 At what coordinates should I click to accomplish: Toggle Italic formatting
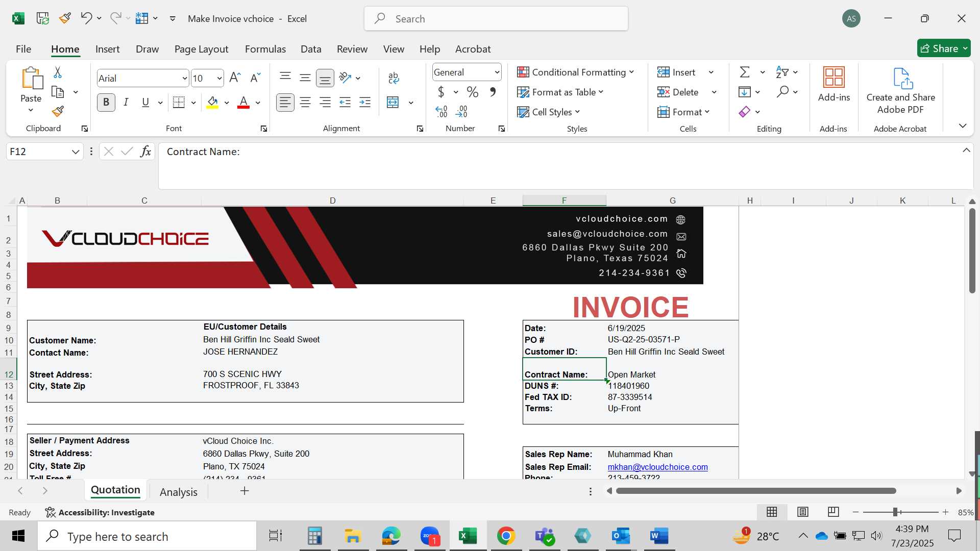[126, 103]
